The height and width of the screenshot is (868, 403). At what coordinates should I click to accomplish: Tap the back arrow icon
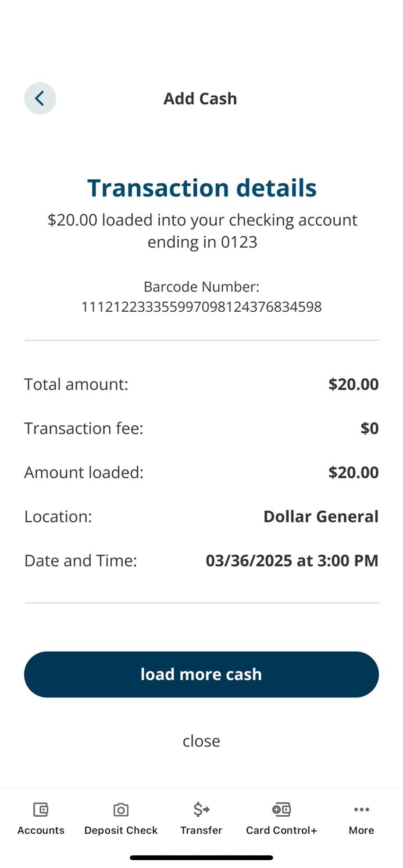40,98
